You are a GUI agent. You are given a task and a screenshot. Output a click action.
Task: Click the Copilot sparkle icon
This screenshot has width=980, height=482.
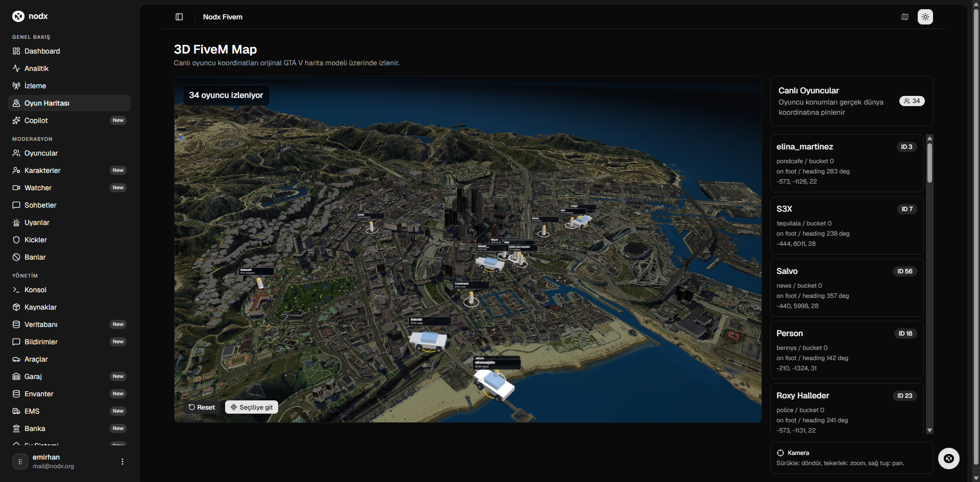[x=16, y=120]
